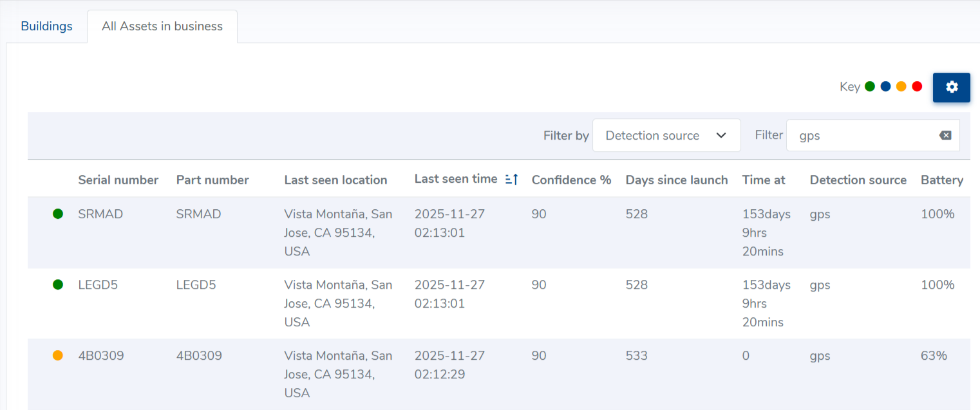Click green status dot for LEGD5
This screenshot has height=410, width=980.
(58, 284)
